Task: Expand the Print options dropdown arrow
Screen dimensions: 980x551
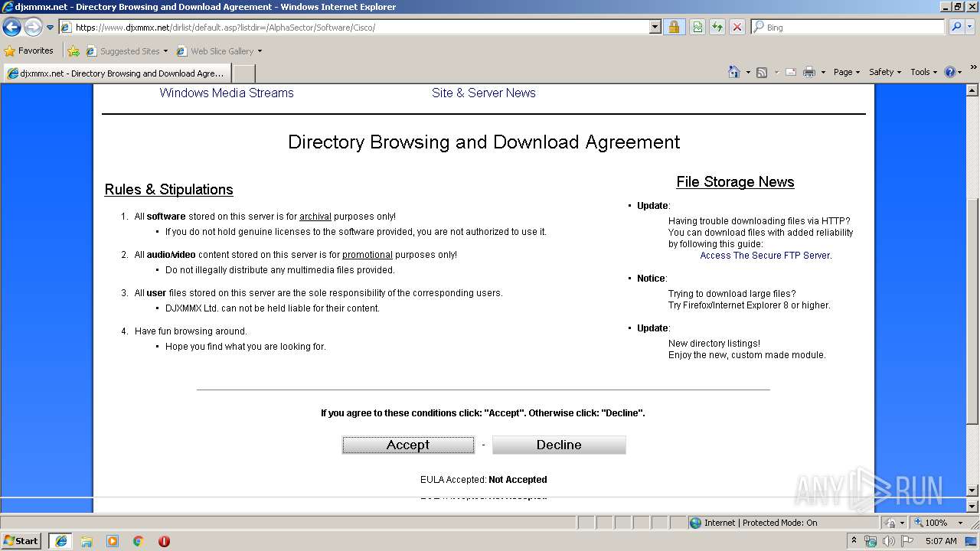Action: point(823,72)
